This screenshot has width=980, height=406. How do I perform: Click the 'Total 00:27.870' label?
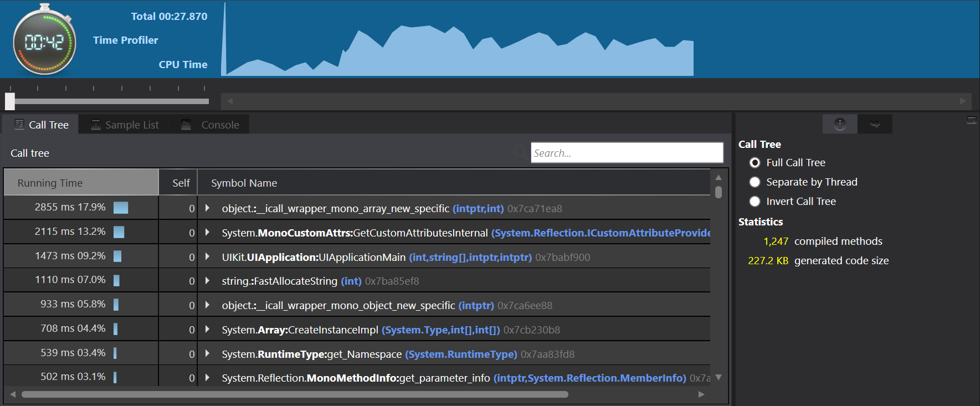pos(169,17)
